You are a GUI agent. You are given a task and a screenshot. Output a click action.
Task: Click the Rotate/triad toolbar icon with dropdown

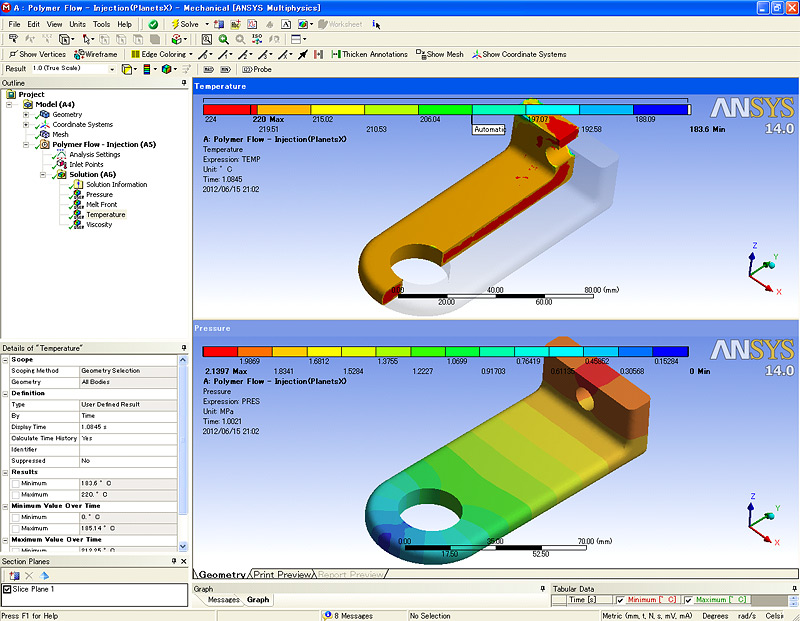(179, 39)
